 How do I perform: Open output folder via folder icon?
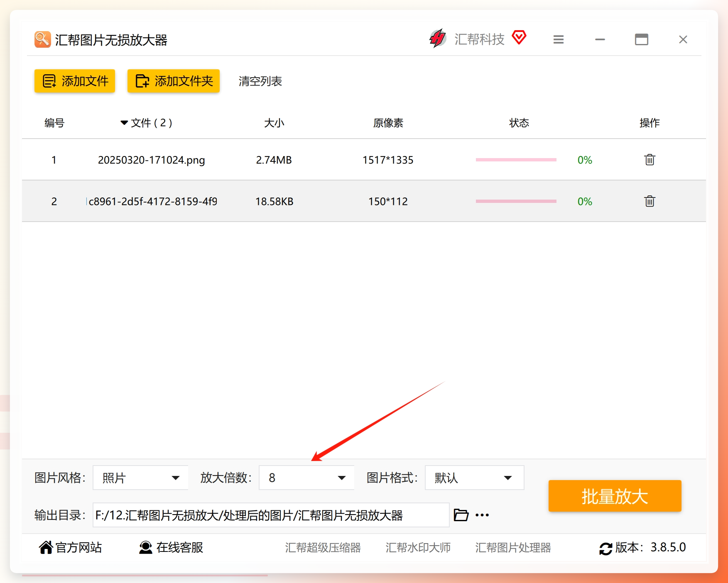461,515
